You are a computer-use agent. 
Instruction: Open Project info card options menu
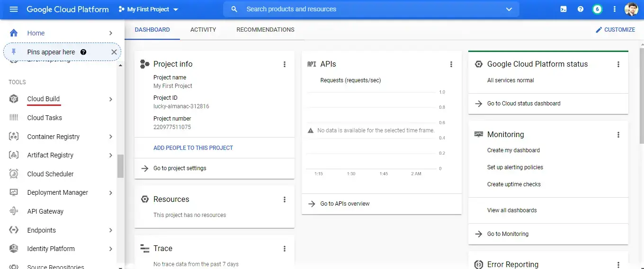coord(285,64)
